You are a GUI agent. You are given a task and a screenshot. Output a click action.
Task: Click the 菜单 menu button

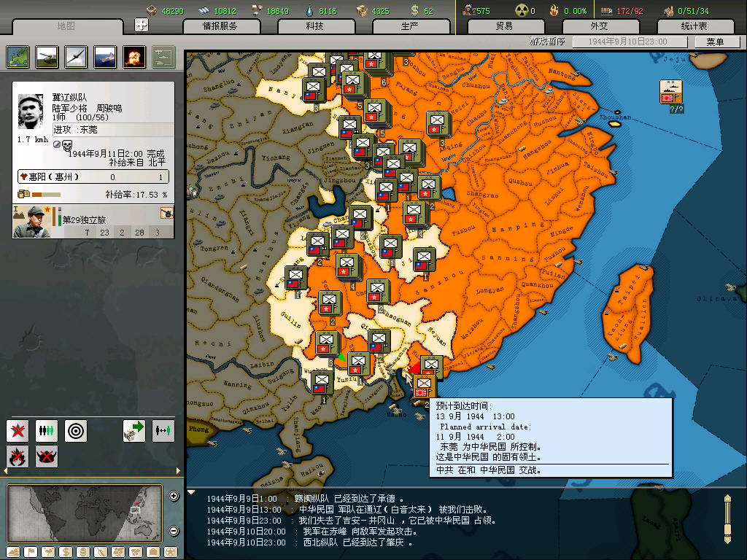pyautogui.click(x=716, y=42)
